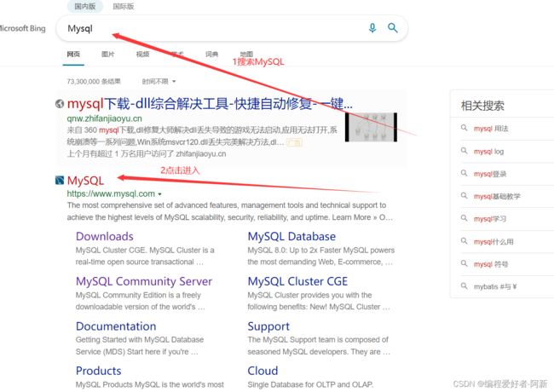Image resolution: width=554 pixels, height=392 pixels.
Task: Open the 词典 tab
Action: coord(212,54)
